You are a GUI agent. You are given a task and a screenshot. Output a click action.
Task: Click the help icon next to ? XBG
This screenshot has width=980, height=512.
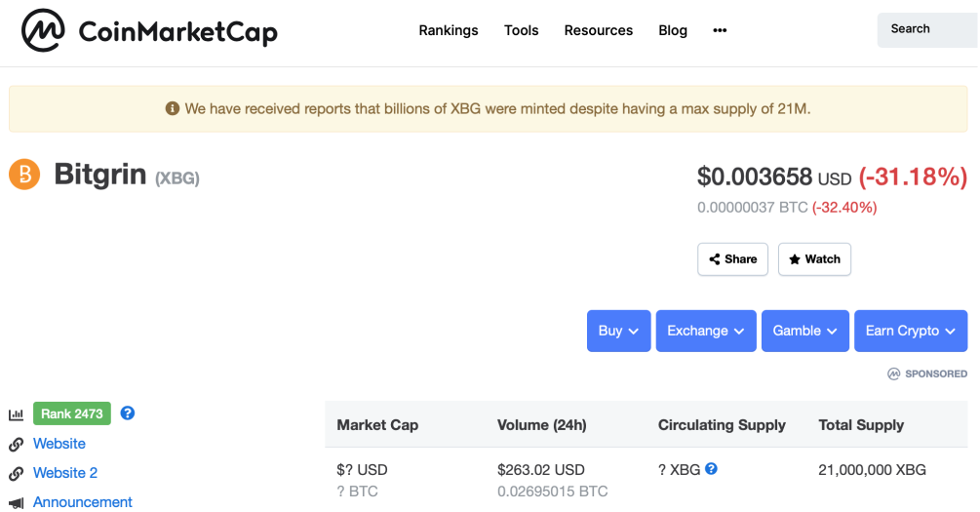(711, 469)
